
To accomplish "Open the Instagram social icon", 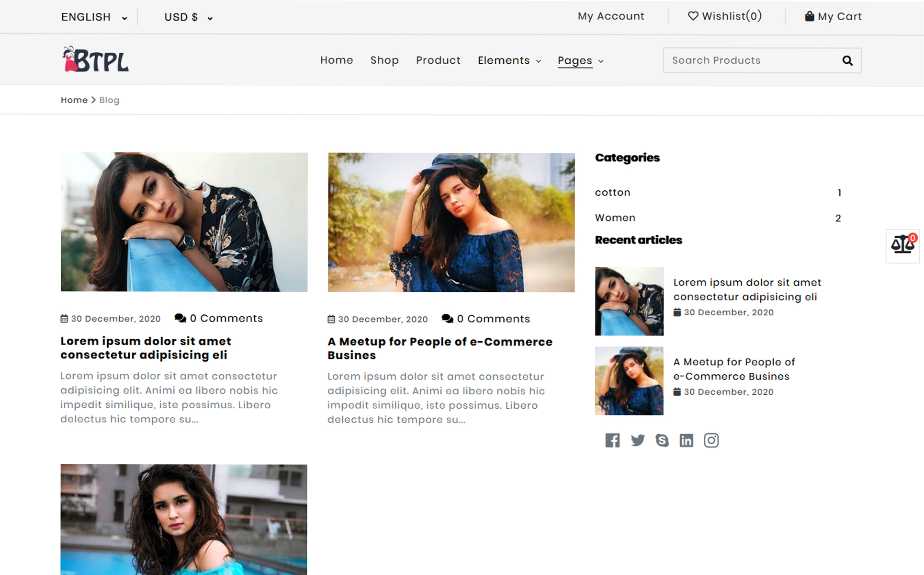I will 711,440.
